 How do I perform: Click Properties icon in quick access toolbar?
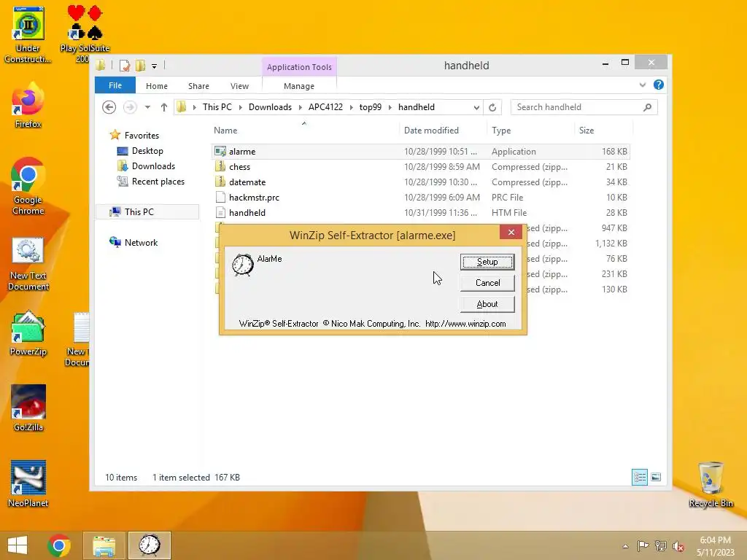coord(125,66)
